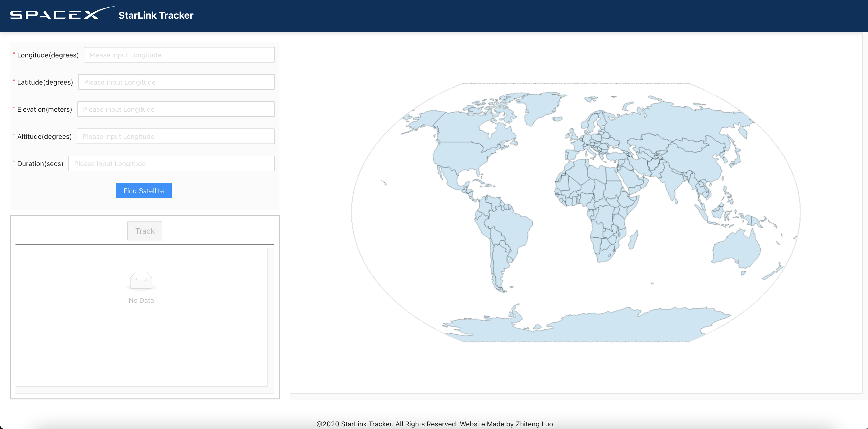Click the No Data placeholder text

pos(141,300)
